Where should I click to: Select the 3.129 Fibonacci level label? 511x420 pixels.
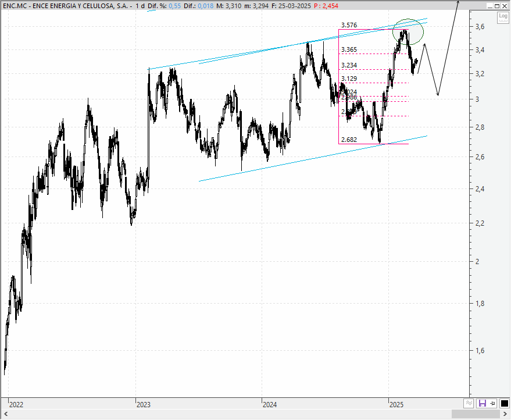(x=349, y=79)
